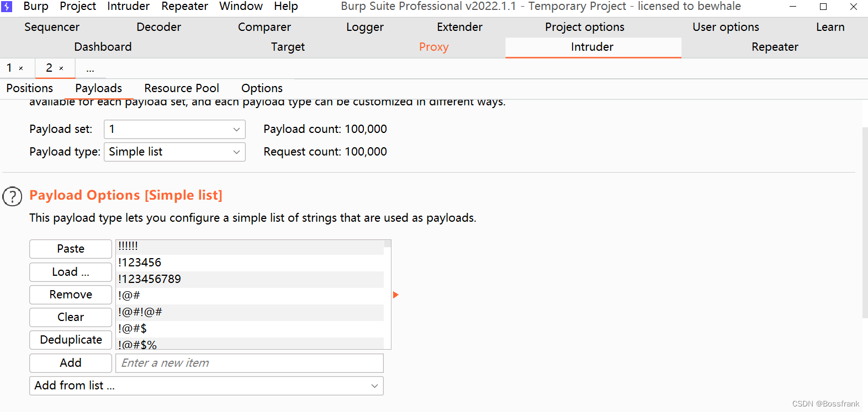Click the Request count: 100,000 text
This screenshot has width=868, height=412.
pos(325,152)
